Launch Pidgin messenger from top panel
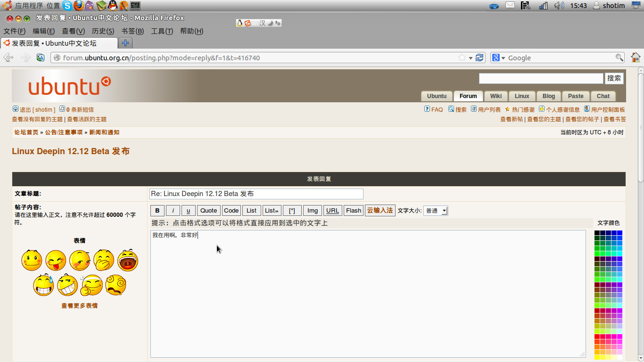The width and height of the screenshot is (644, 362). point(90,6)
